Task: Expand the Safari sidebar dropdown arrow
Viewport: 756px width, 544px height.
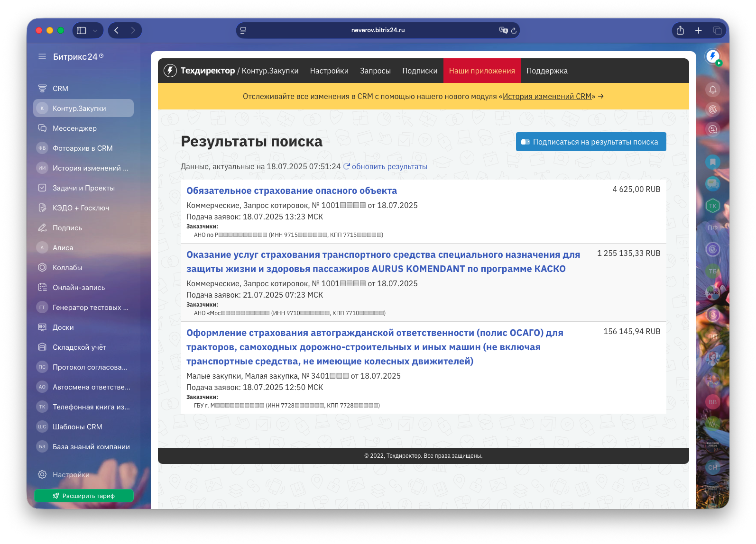Action: (x=95, y=30)
